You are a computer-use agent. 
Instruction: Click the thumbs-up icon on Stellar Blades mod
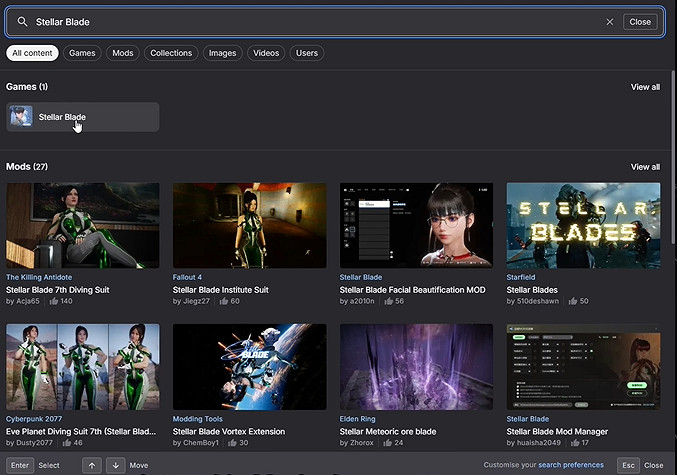[572, 300]
